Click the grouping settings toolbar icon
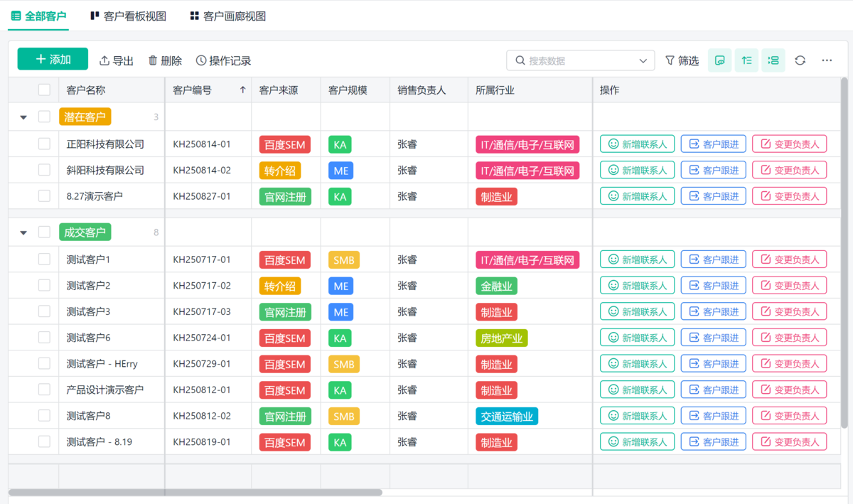The image size is (853, 504). click(773, 60)
